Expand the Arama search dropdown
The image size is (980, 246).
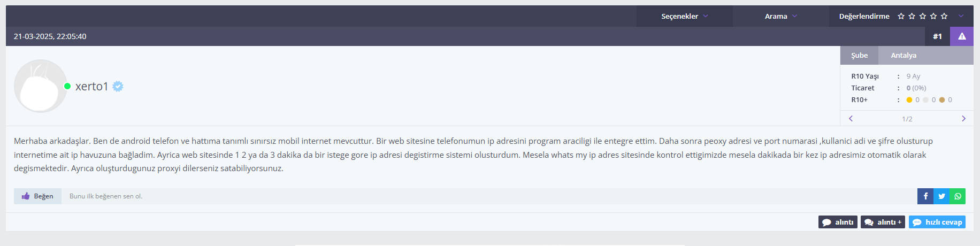pyautogui.click(x=781, y=16)
